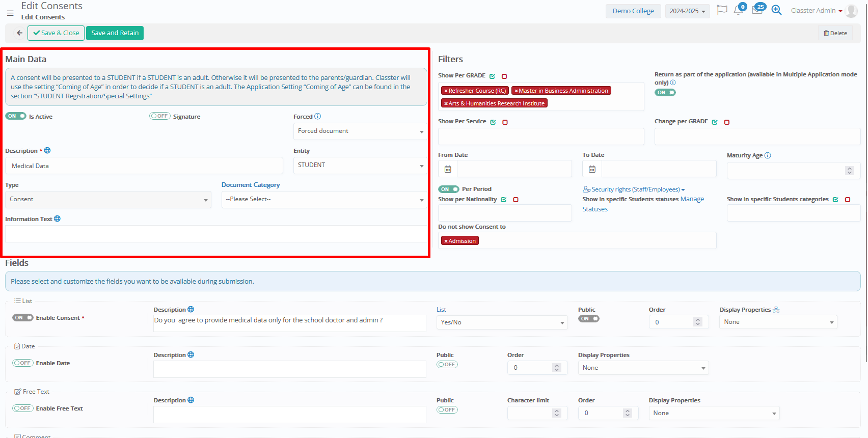Open the Document Category dropdown

[324, 200]
